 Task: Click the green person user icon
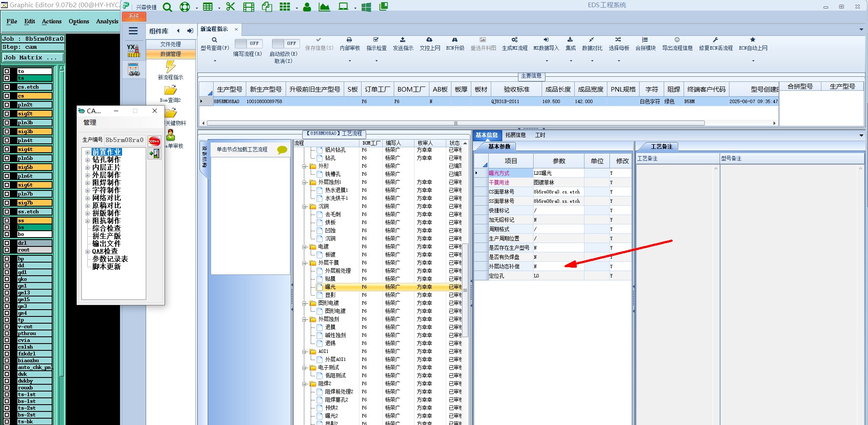tap(307, 7)
